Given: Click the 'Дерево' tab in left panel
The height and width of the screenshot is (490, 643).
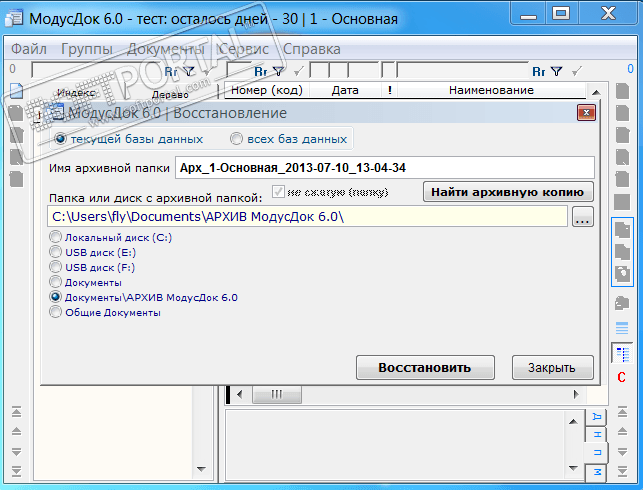Looking at the screenshot, I should click(x=170, y=95).
